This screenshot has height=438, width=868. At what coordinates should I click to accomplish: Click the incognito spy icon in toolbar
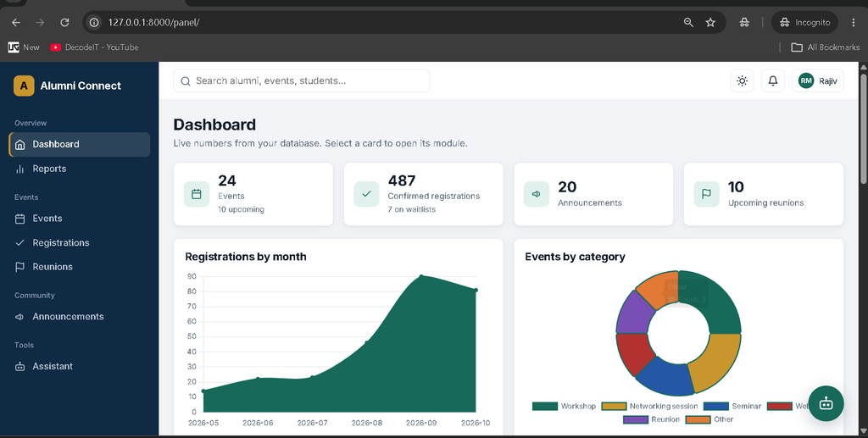[x=744, y=22]
